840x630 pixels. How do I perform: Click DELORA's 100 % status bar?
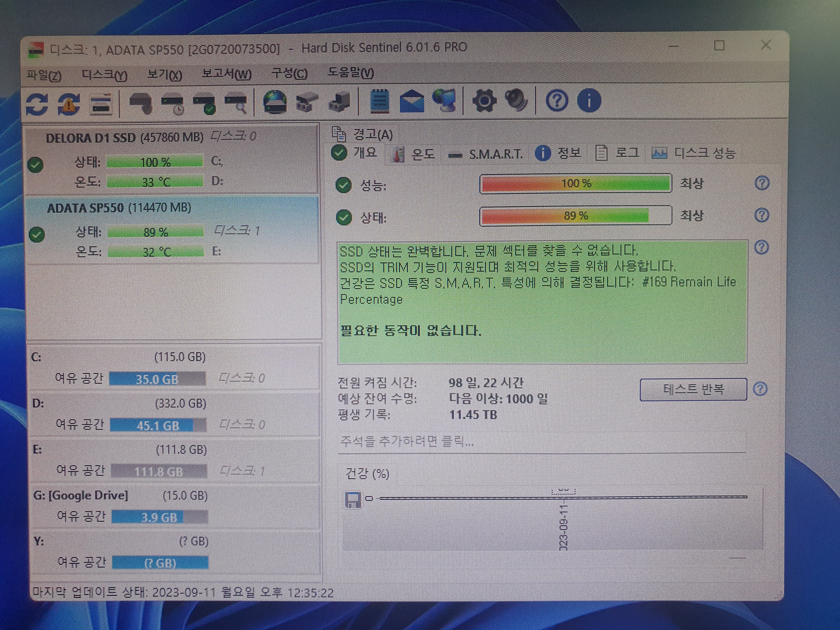click(155, 162)
